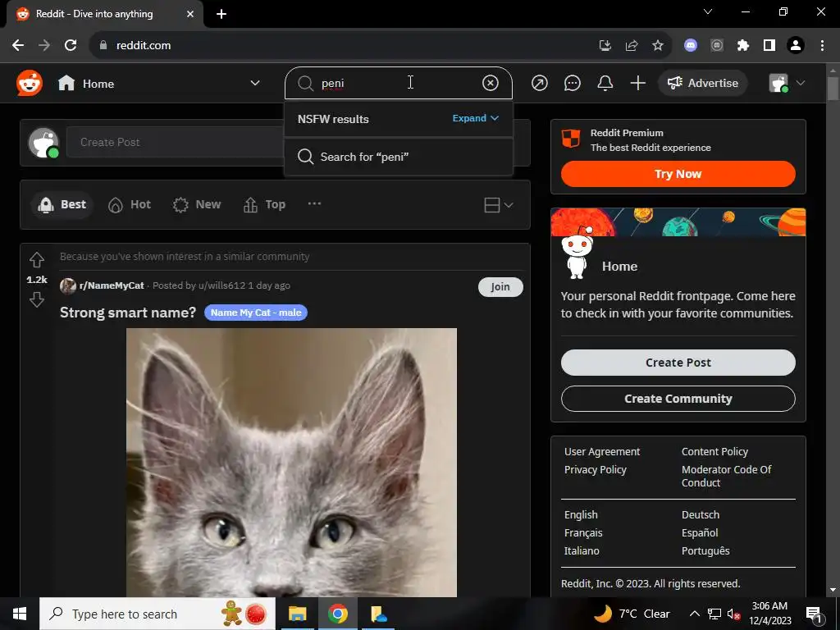Upvote the Strong smart name post
This screenshot has height=630, width=840.
pyautogui.click(x=36, y=260)
